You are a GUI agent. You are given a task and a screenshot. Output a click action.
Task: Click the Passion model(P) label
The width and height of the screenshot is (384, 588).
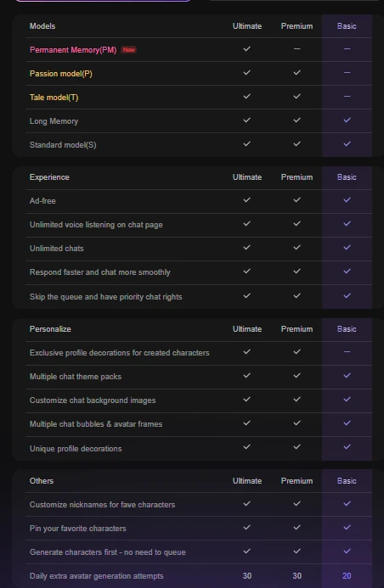point(61,74)
